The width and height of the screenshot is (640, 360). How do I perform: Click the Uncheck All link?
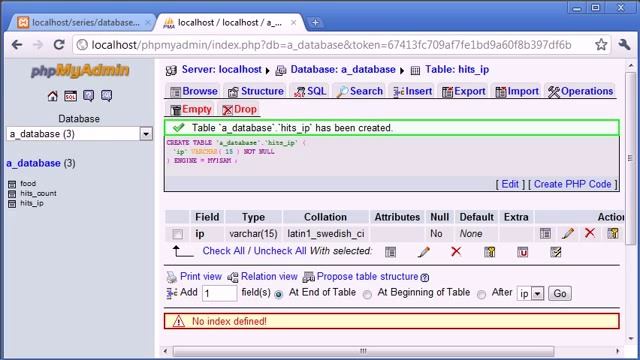pyautogui.click(x=280, y=251)
